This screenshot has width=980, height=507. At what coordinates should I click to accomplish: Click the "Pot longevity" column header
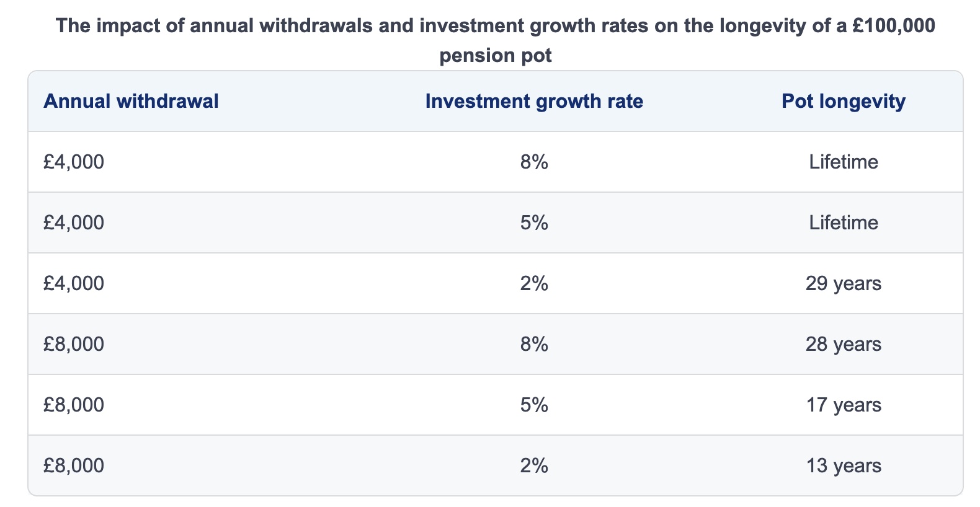click(843, 101)
